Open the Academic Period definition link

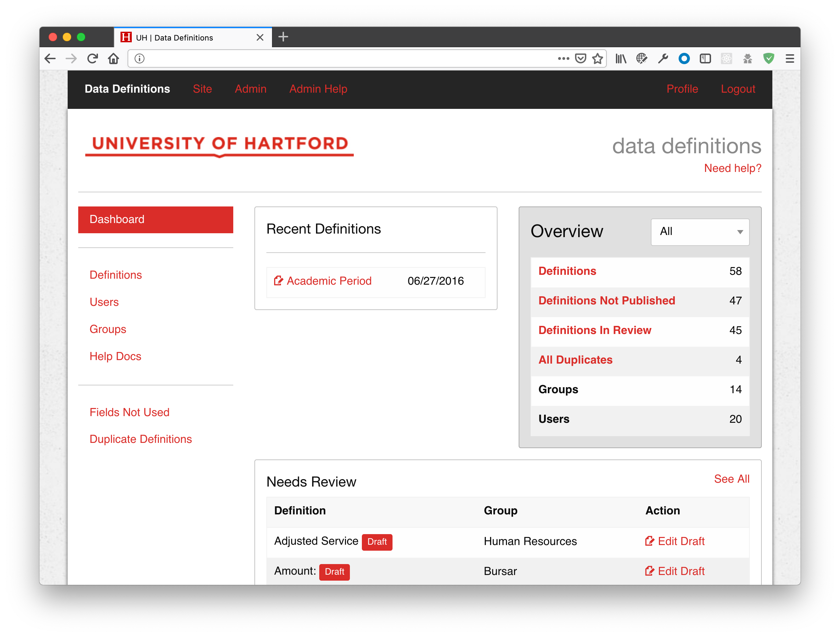tap(329, 281)
